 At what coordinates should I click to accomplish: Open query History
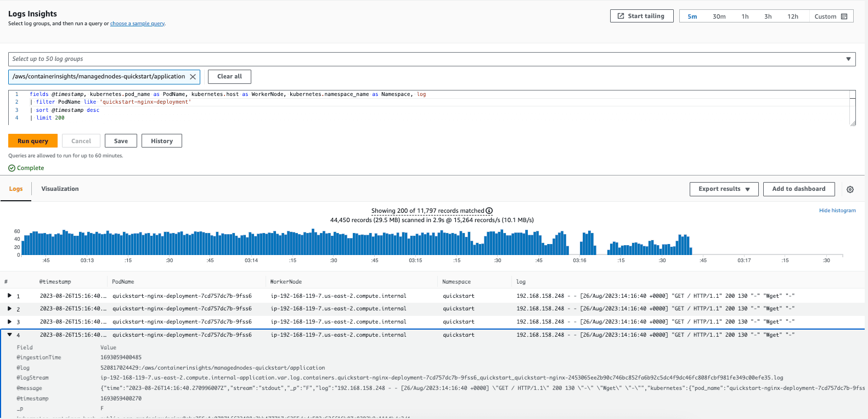coord(162,141)
